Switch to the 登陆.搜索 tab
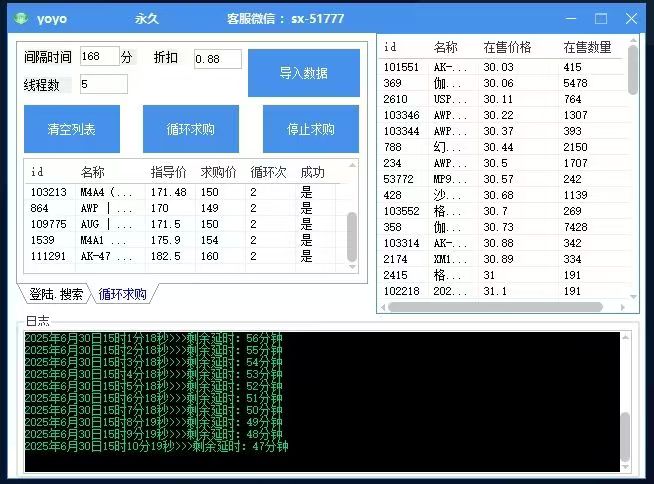This screenshot has height=484, width=654. coord(56,294)
